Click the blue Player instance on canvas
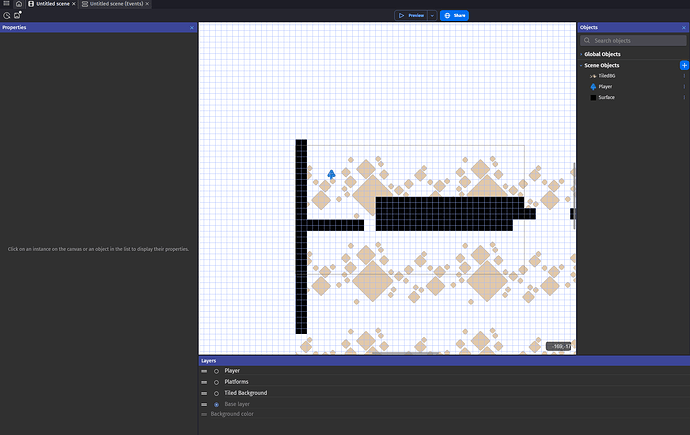 [x=332, y=174]
